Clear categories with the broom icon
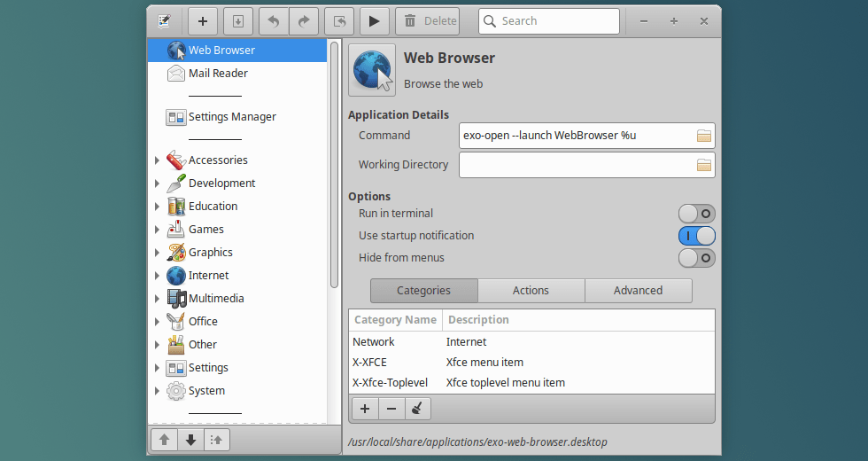 coord(417,409)
